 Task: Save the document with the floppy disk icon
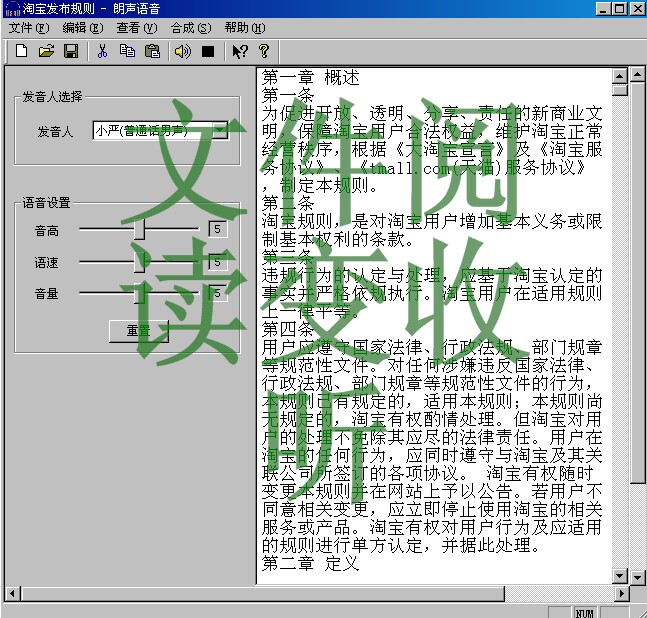click(71, 51)
